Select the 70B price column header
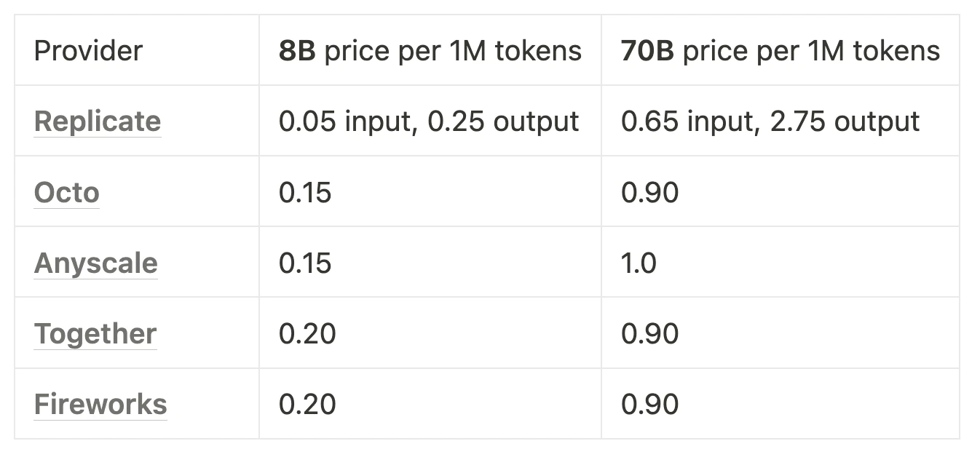This screenshot has height=457, width=980. [780, 50]
